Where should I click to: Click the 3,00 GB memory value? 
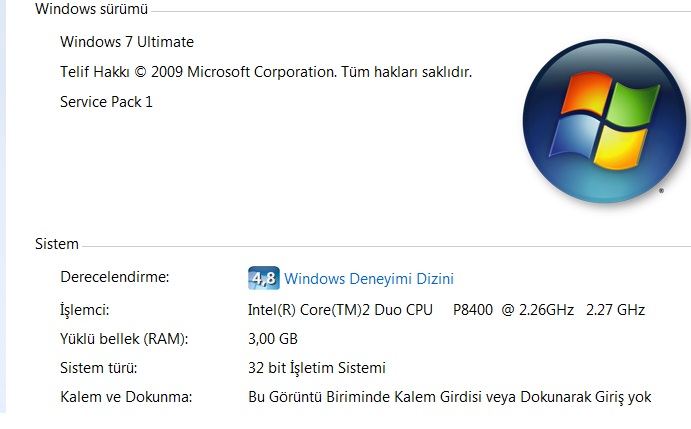coord(273,339)
